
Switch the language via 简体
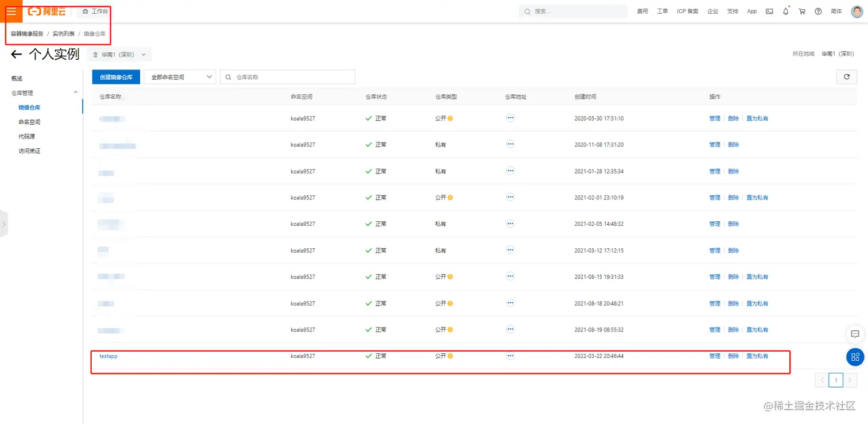836,11
